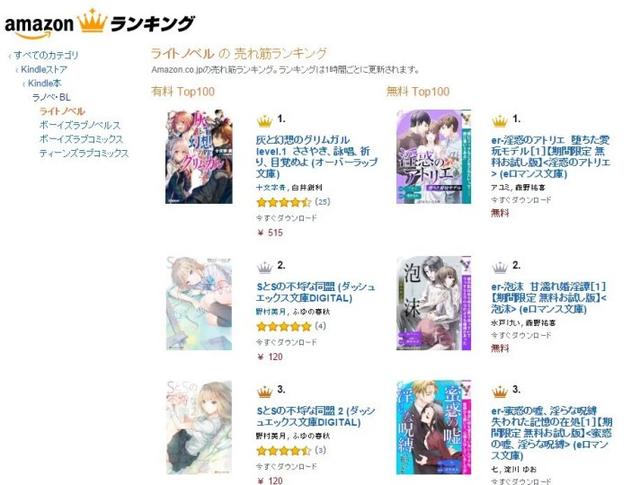Click silver crown icon of free rank 2
The height and width of the screenshot is (485, 640).
tap(500, 267)
